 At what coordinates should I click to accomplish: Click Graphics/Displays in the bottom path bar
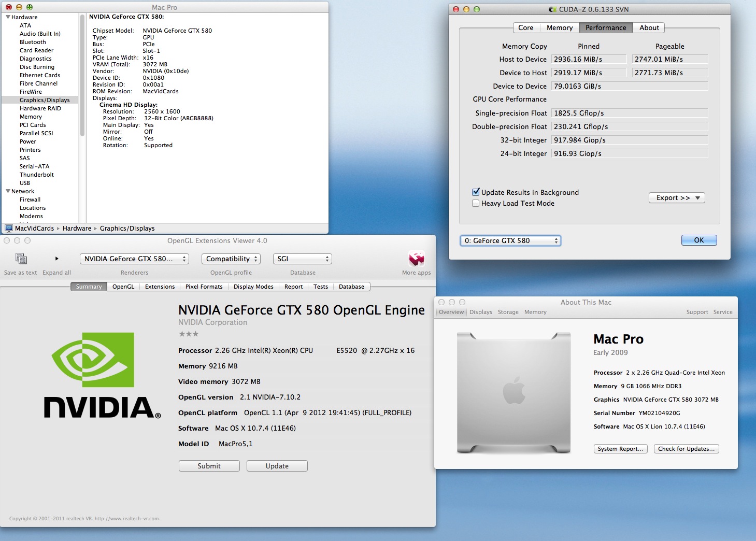127,228
